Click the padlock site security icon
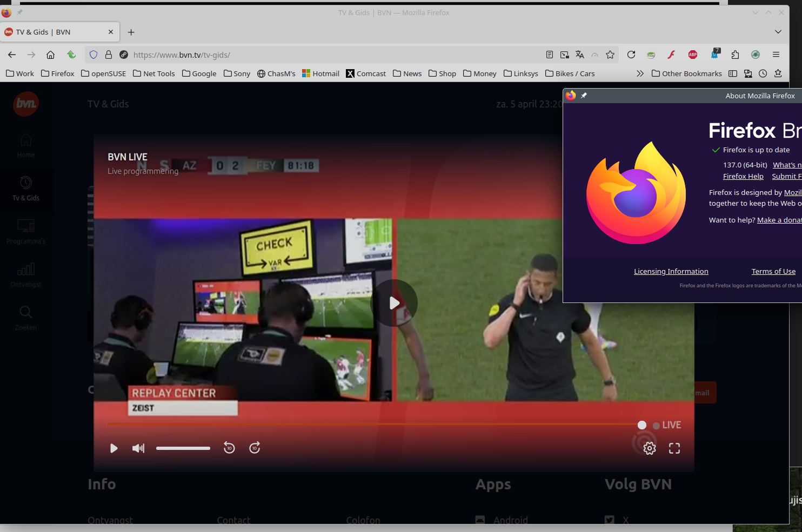802x532 pixels. coord(109,55)
